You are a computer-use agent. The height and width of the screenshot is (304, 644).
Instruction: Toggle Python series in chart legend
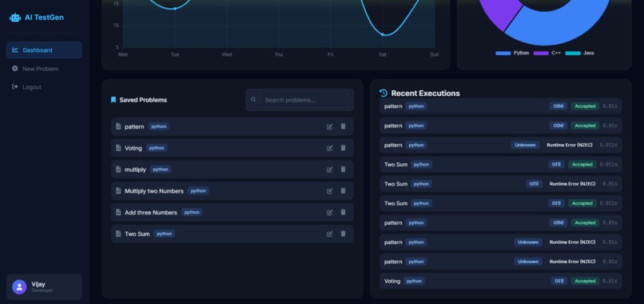tap(512, 53)
